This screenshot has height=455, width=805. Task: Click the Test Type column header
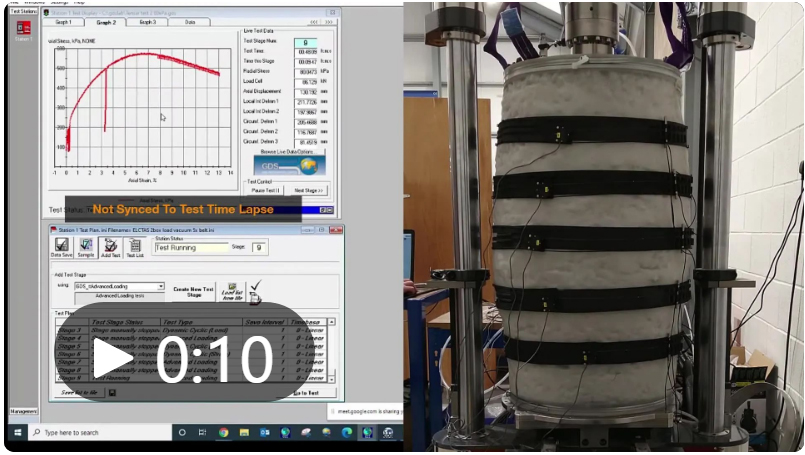click(x=201, y=322)
